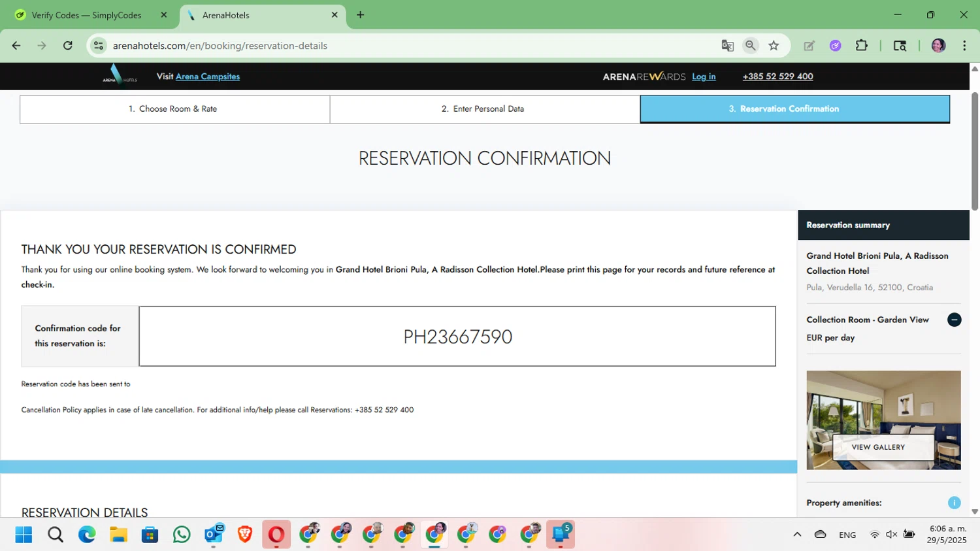Viewport: 980px width, 551px height.
Task: Click the Arena Hotels logo
Action: tap(120, 74)
